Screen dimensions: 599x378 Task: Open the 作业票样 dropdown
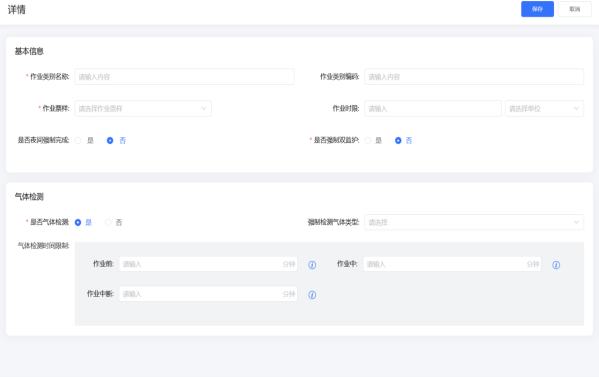[143, 109]
